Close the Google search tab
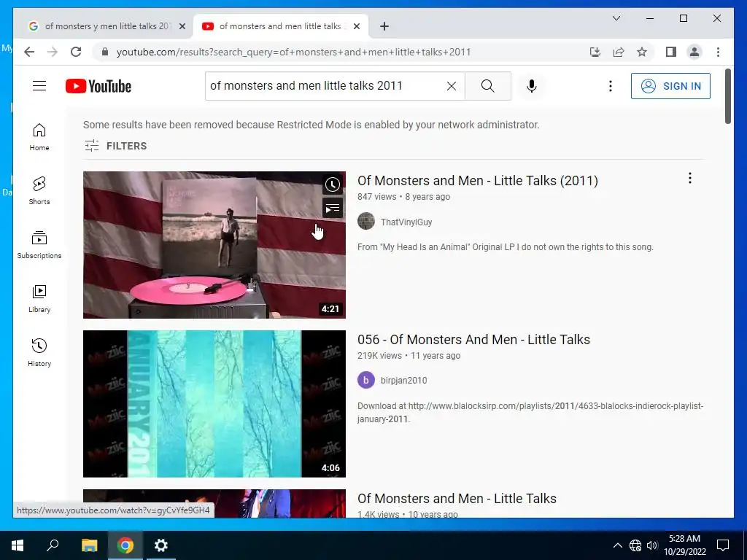Screen dimensions: 747x560 point(182,27)
